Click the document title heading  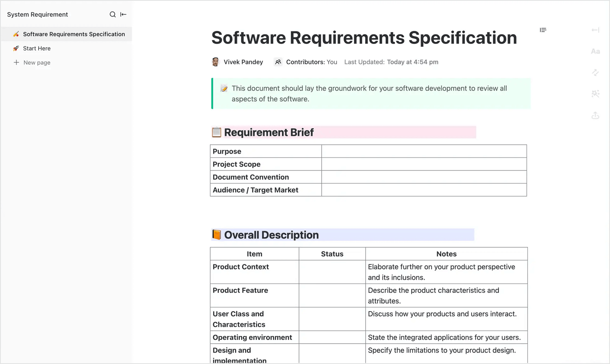364,38
